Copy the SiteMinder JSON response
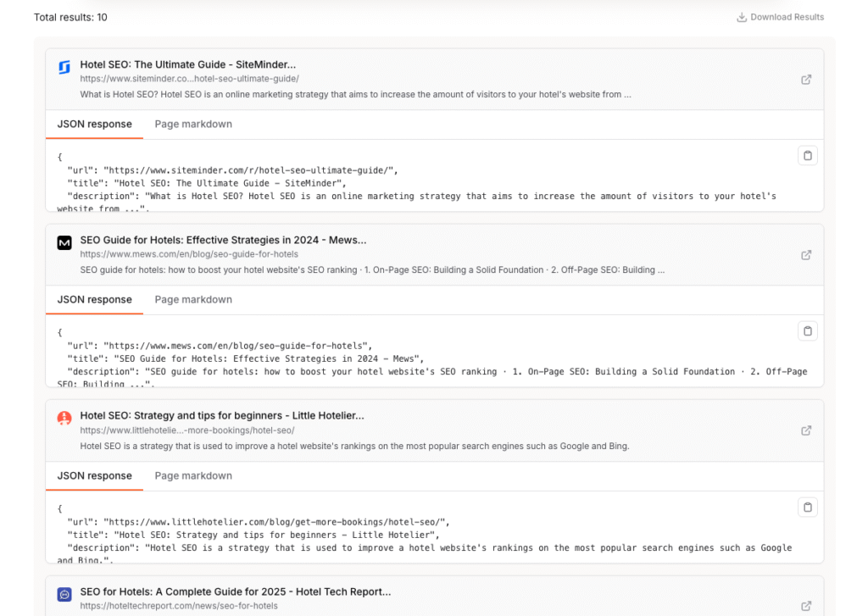Screen dimensions: 868x616 pyautogui.click(x=807, y=156)
